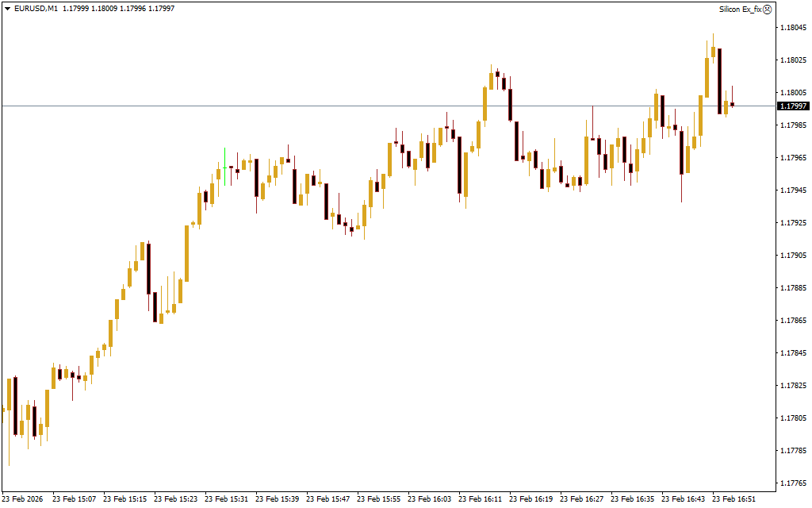This screenshot has width=812, height=508.
Task: Click the tall black candle near 1.18045 peak
Action: click(x=719, y=79)
